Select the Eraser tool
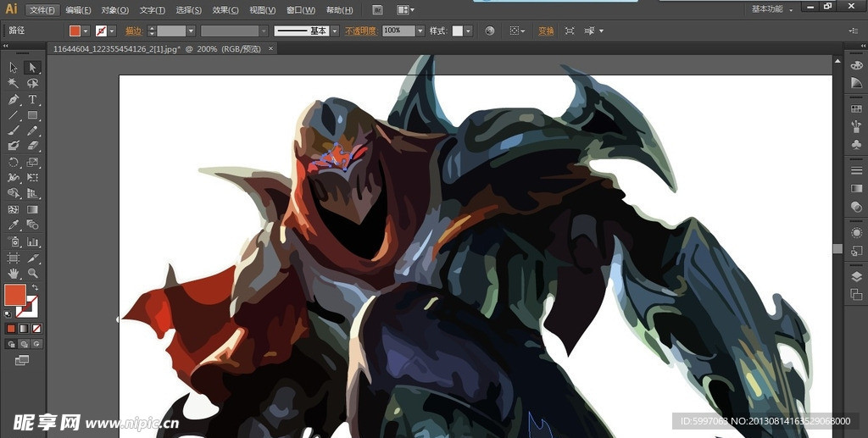This screenshot has height=438, width=868. pyautogui.click(x=33, y=146)
